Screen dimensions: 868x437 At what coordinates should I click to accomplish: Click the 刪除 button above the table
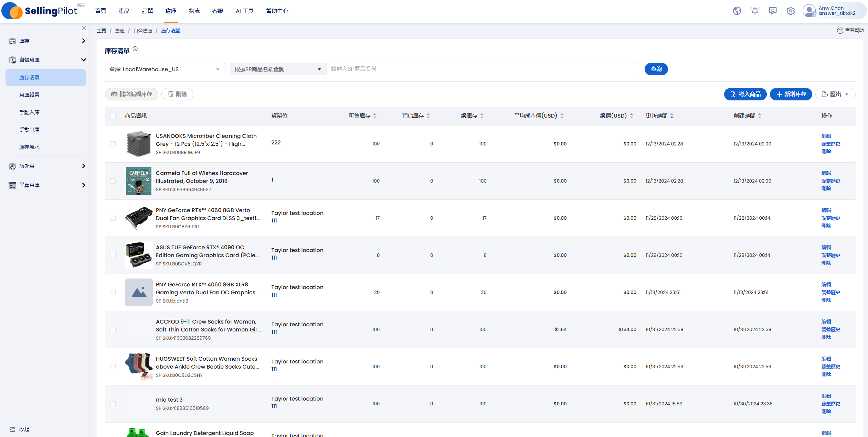177,94
